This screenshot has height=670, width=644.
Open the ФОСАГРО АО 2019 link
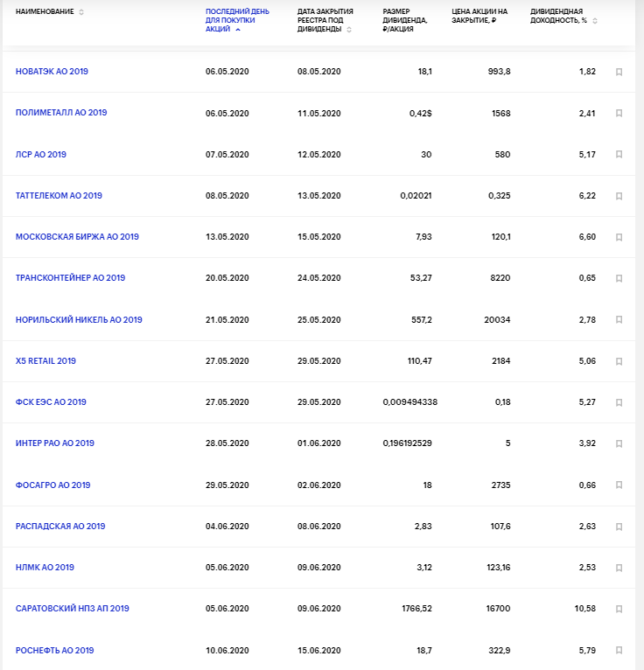[53, 485]
